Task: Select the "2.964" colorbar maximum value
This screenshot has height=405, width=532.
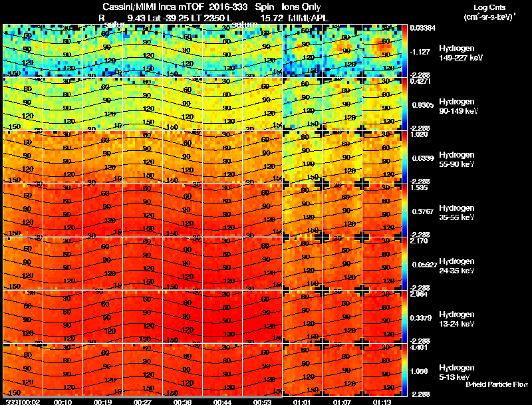Action: (x=419, y=294)
